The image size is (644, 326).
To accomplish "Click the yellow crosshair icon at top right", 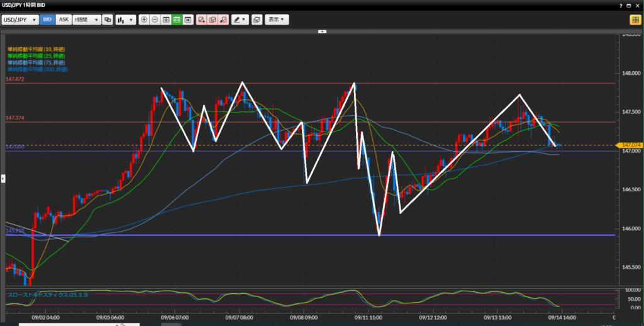I will pos(635,20).
